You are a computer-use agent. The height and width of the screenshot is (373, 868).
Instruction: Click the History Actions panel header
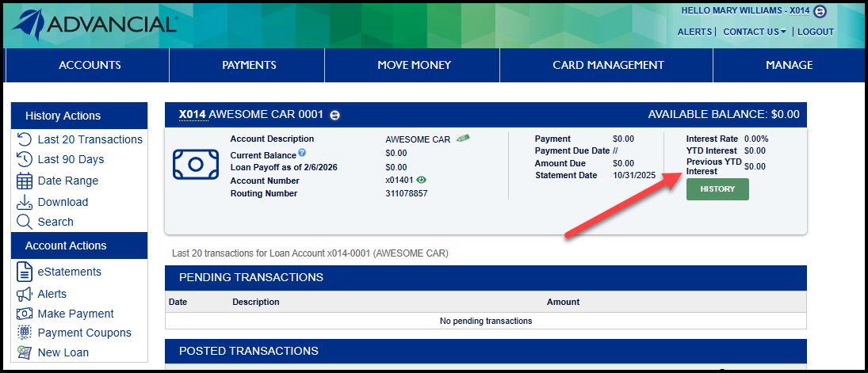click(x=79, y=116)
